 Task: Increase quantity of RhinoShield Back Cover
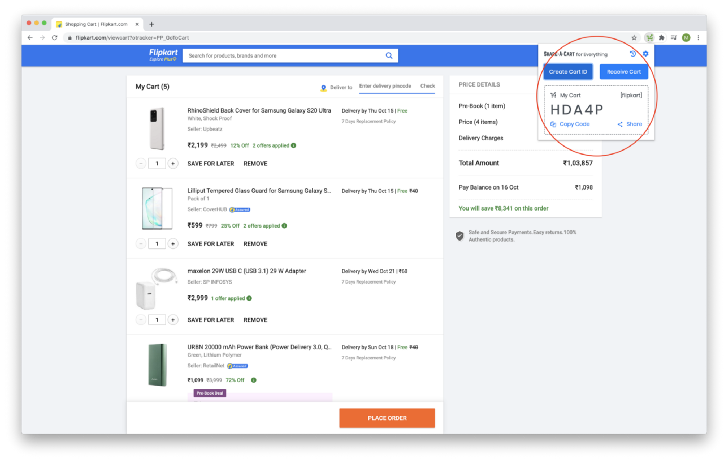coord(173,163)
